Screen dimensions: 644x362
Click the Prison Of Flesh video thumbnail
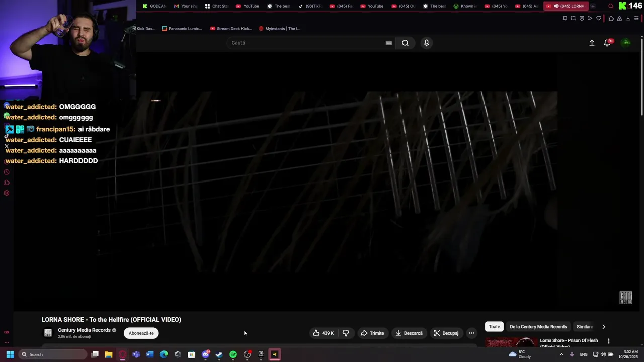(x=511, y=343)
